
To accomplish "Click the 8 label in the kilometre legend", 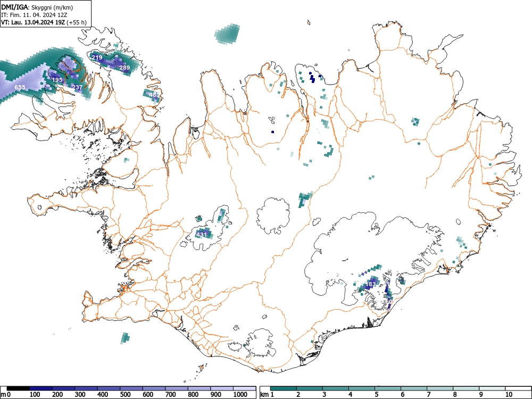I will pyautogui.click(x=455, y=395).
